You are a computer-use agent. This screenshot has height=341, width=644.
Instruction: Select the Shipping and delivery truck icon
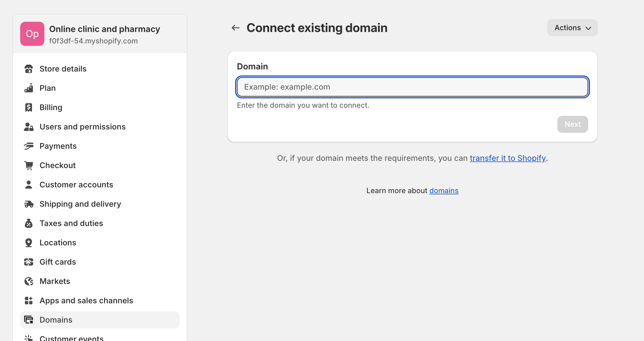[x=29, y=204]
